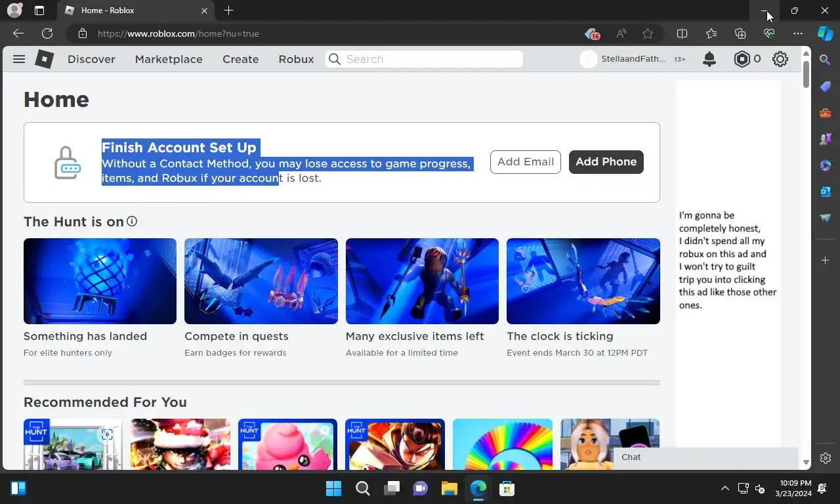
Task: Show hidden system tray icons
Action: point(724,488)
